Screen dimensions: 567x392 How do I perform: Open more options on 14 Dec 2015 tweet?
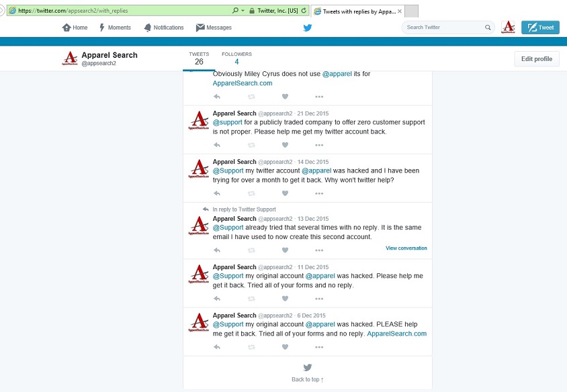pyautogui.click(x=319, y=193)
